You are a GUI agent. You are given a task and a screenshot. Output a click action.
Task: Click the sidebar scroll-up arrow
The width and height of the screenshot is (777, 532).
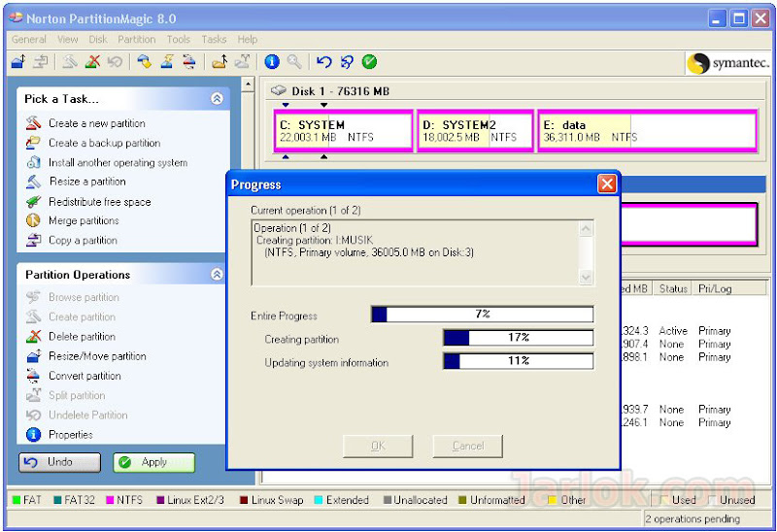pos(248,84)
